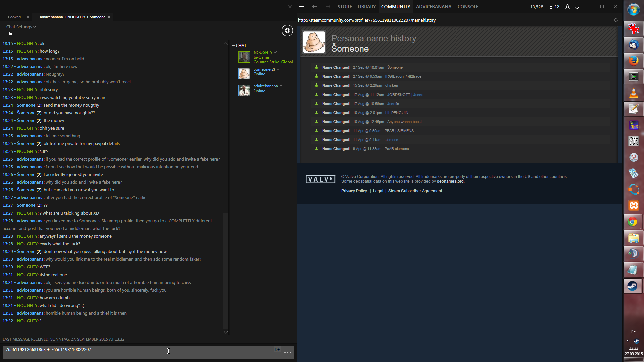Open the Privacy Policy link
644x362 pixels.
pyautogui.click(x=354, y=191)
